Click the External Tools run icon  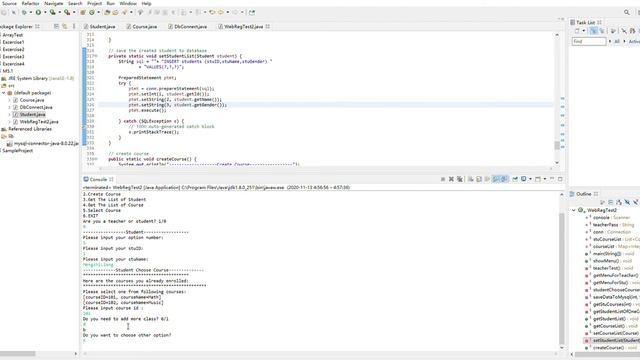coord(67,12)
